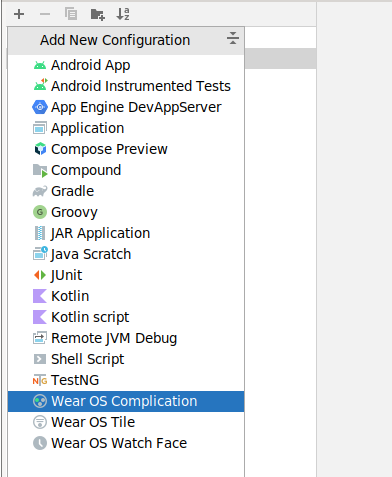Click the Remote JVM Debug icon
Image resolution: width=392 pixels, height=477 pixels.
(x=40, y=338)
